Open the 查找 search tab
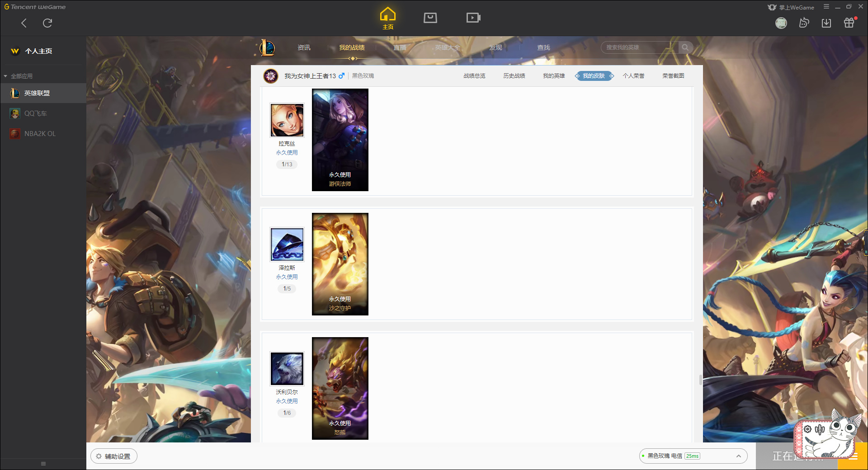Image resolution: width=868 pixels, height=470 pixels. 543,47
